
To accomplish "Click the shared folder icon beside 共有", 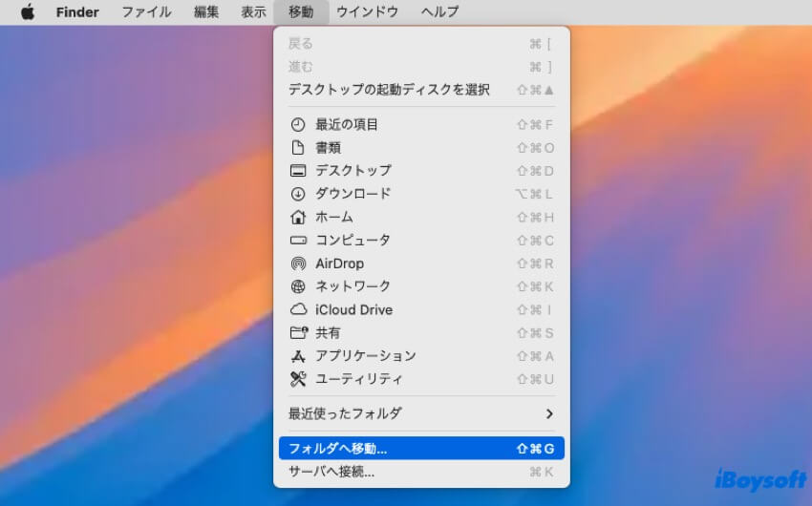I will tap(298, 332).
